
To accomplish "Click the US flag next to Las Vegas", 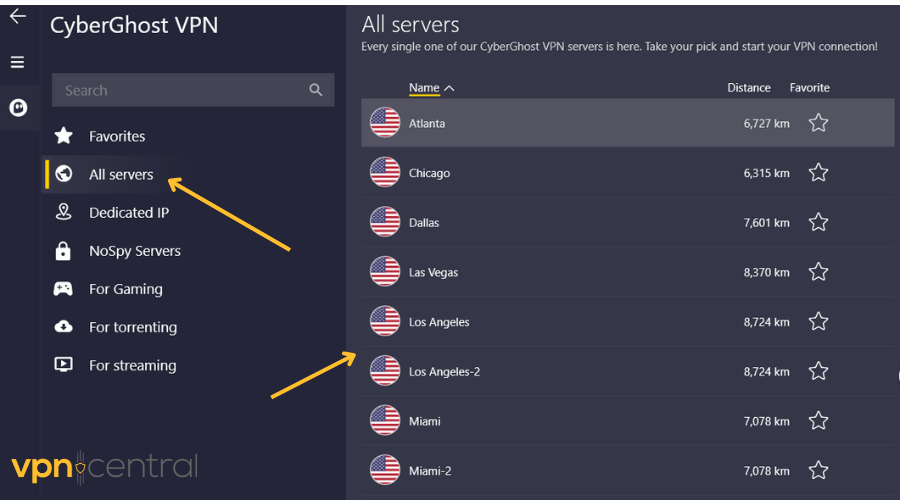I will point(385,272).
